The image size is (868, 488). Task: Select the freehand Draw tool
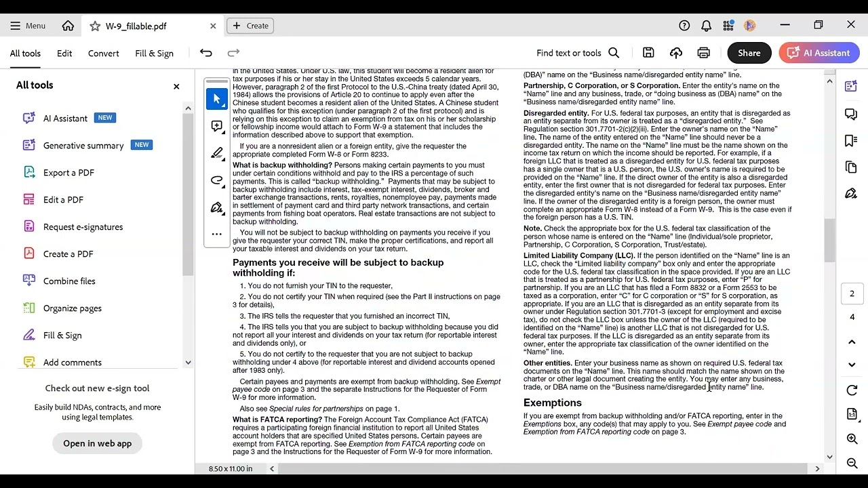(x=217, y=180)
